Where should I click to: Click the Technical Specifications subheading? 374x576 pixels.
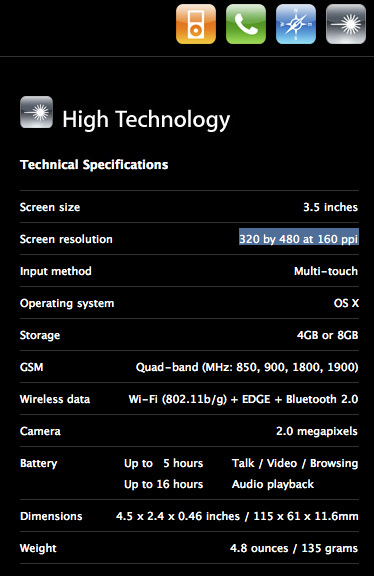(x=94, y=165)
